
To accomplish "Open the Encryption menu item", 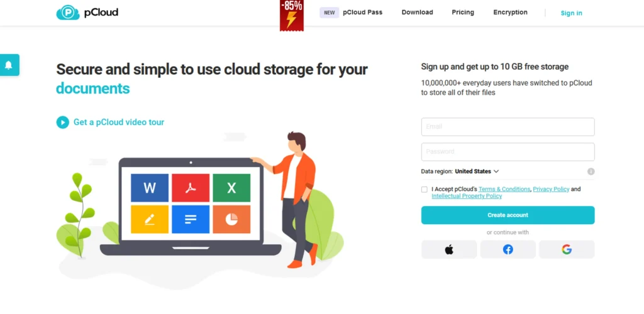I will pos(511,13).
